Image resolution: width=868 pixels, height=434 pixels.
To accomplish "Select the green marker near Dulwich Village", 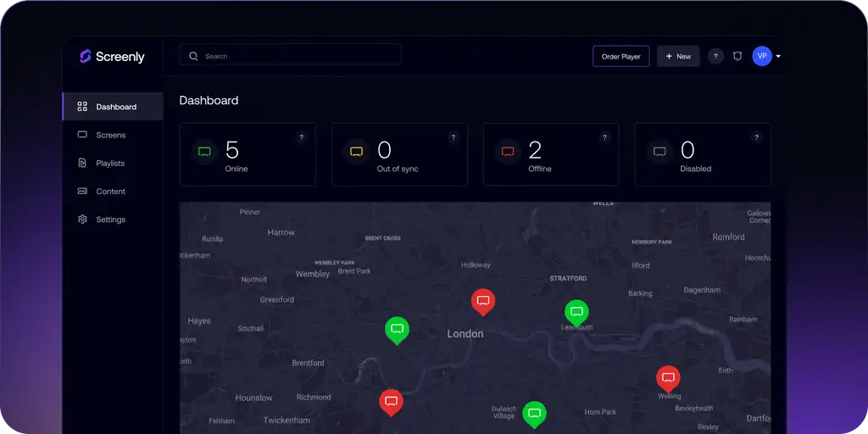I will point(534,415).
